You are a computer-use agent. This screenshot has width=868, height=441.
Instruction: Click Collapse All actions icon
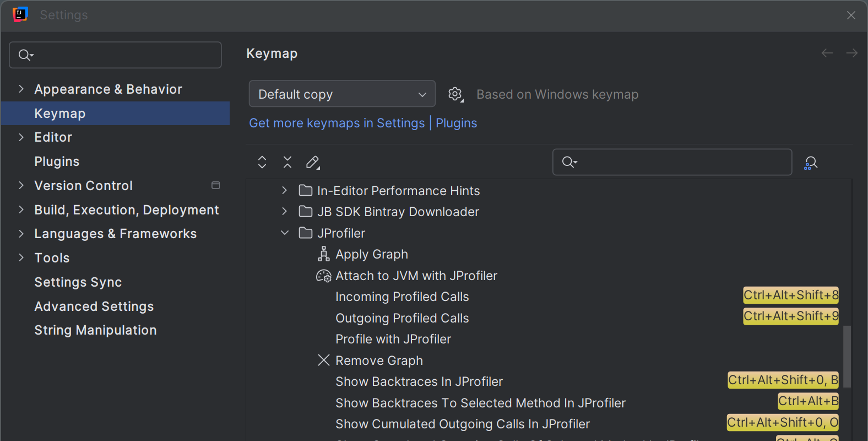[287, 162]
